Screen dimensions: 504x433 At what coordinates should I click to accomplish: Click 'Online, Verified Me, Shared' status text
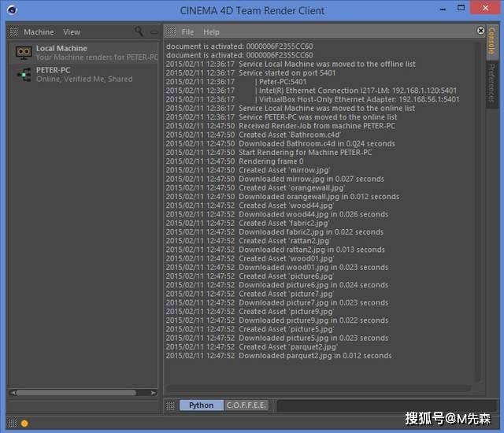pos(84,79)
